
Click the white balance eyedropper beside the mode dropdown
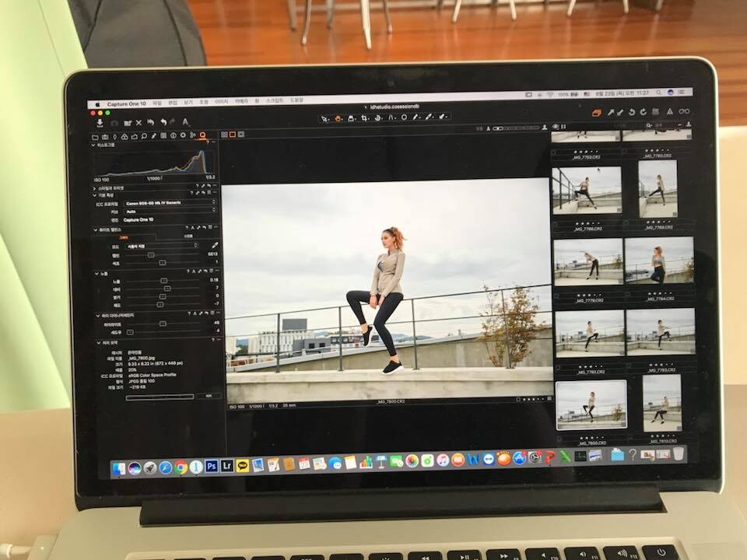click(x=215, y=245)
